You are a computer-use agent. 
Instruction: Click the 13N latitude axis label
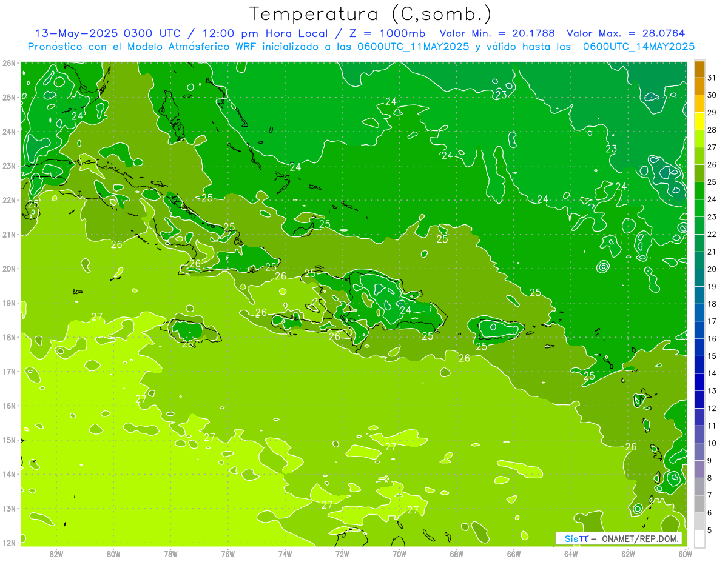[8, 508]
